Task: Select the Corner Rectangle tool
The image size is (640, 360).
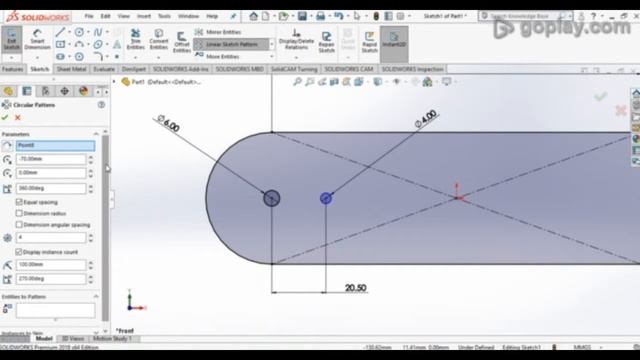Action: click(x=60, y=44)
